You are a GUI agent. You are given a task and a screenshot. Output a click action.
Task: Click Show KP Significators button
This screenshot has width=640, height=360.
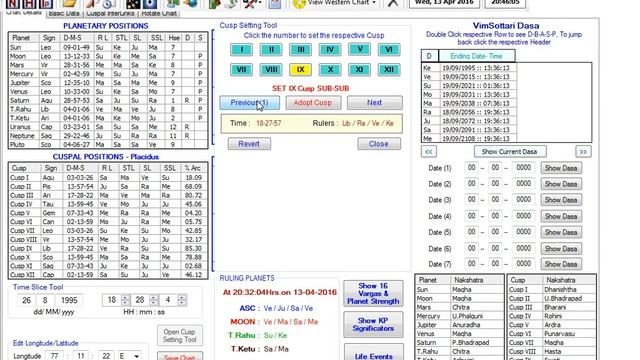point(373,324)
